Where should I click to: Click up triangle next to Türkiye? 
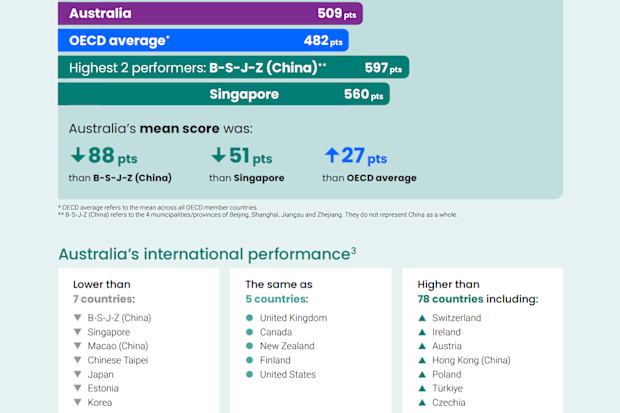422,388
